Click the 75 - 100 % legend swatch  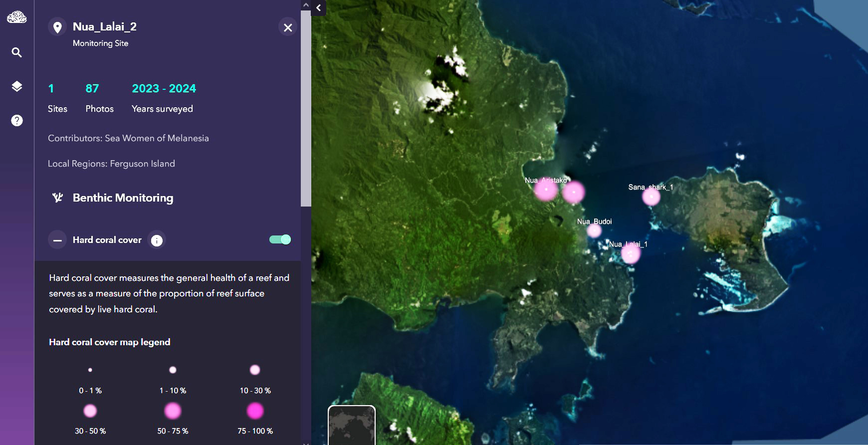[x=255, y=411]
